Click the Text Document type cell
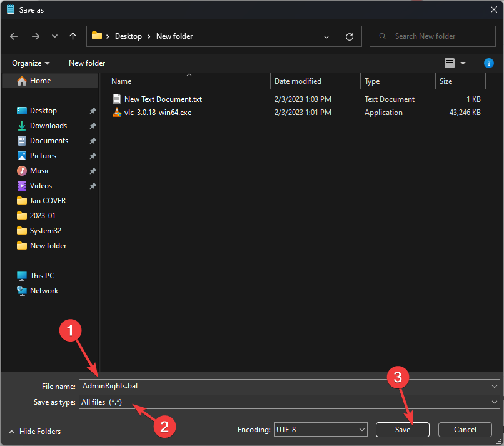The height and width of the screenshot is (446, 504). pyautogui.click(x=389, y=99)
